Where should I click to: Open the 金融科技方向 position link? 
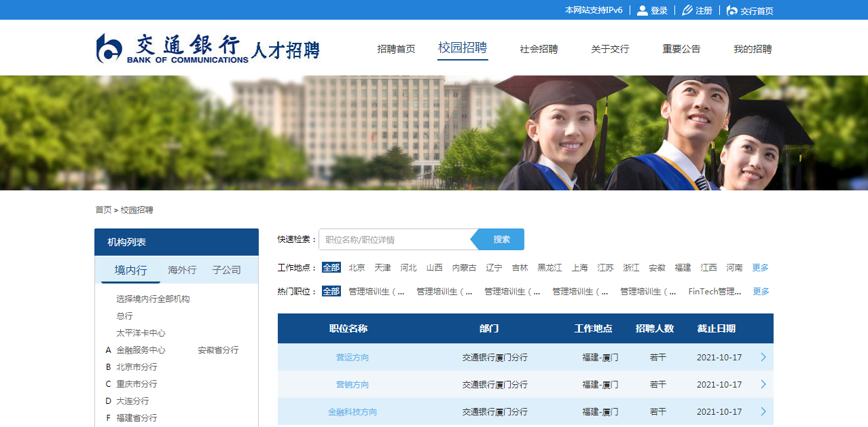point(352,412)
